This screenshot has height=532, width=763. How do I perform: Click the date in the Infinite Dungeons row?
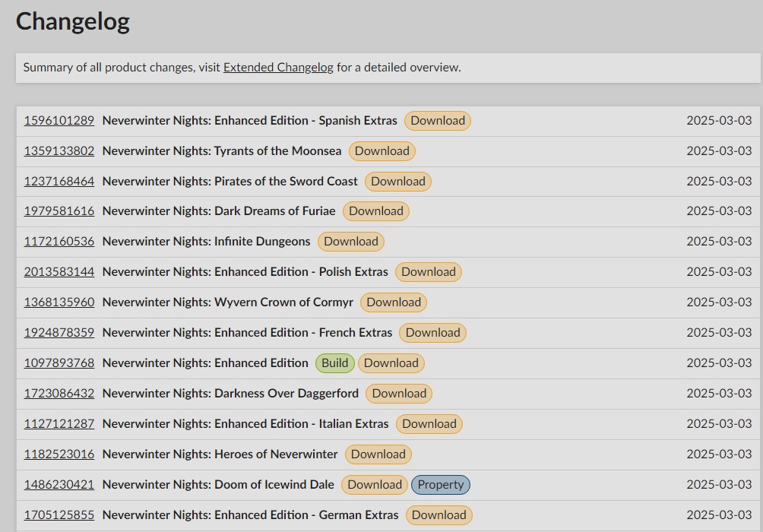pyautogui.click(x=719, y=242)
